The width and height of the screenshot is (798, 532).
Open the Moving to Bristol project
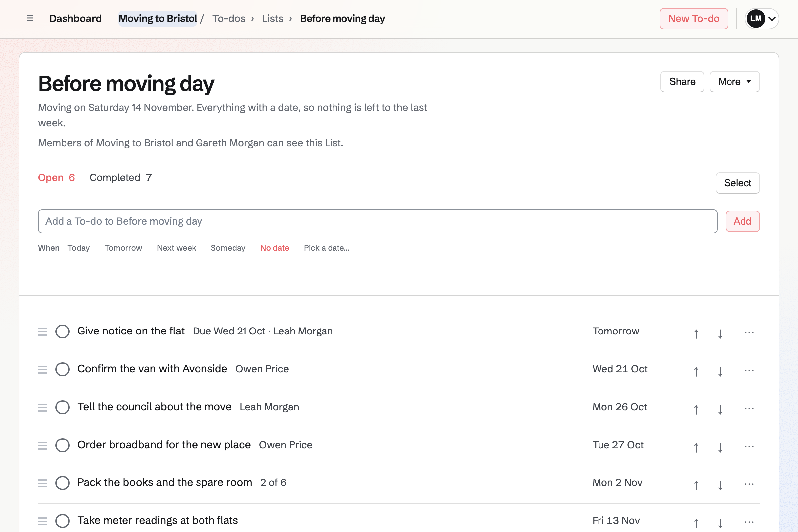157,19
